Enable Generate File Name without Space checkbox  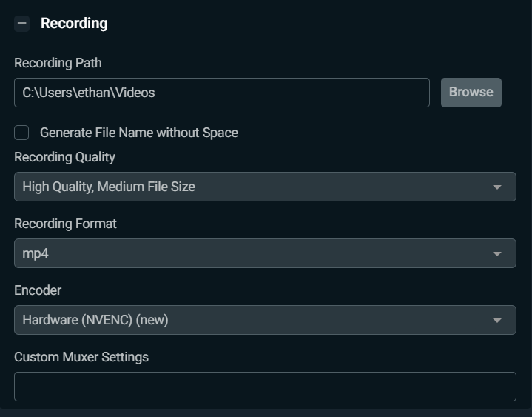[22, 133]
